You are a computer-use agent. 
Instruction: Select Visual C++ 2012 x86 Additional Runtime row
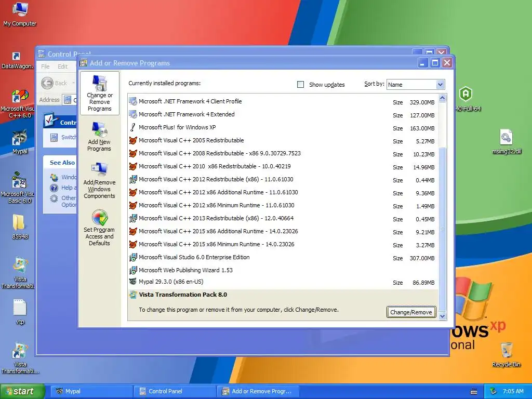click(x=283, y=192)
